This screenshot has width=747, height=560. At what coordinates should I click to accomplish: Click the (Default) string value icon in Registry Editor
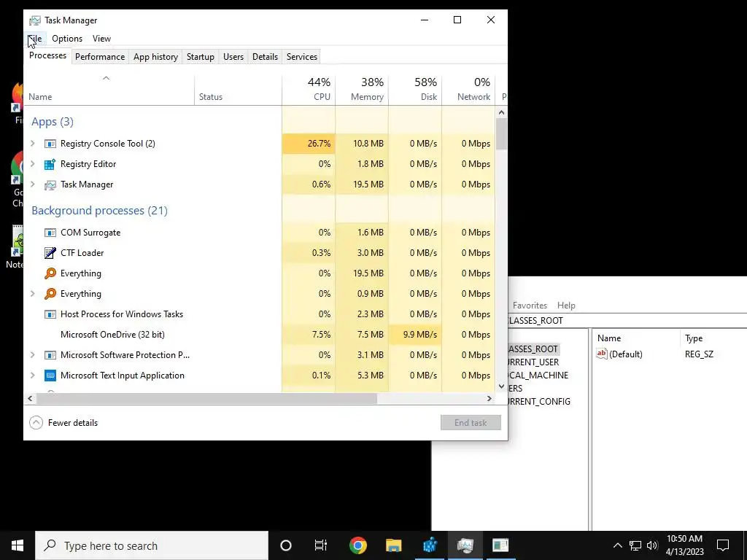tap(602, 354)
